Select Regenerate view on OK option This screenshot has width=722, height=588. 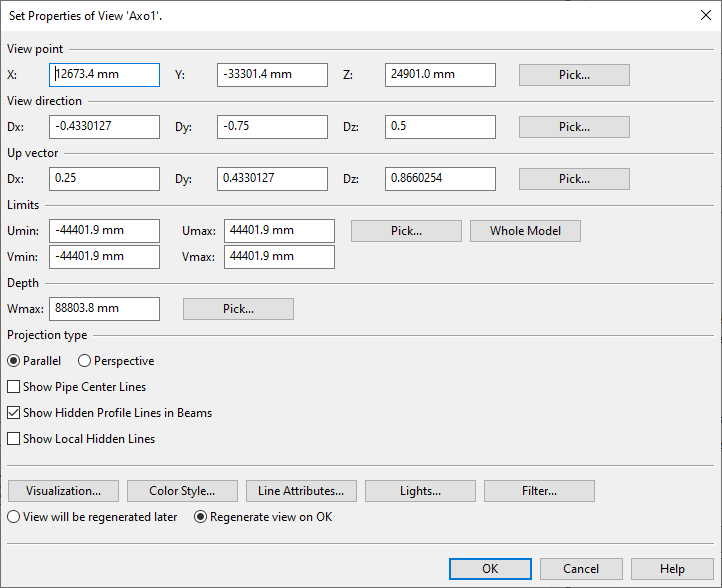click(x=200, y=517)
